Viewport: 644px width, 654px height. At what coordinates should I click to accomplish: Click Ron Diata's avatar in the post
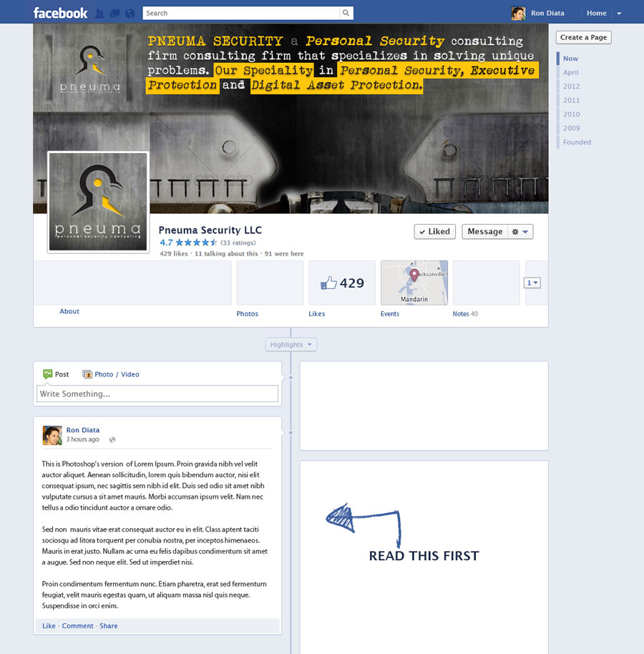coord(52,436)
